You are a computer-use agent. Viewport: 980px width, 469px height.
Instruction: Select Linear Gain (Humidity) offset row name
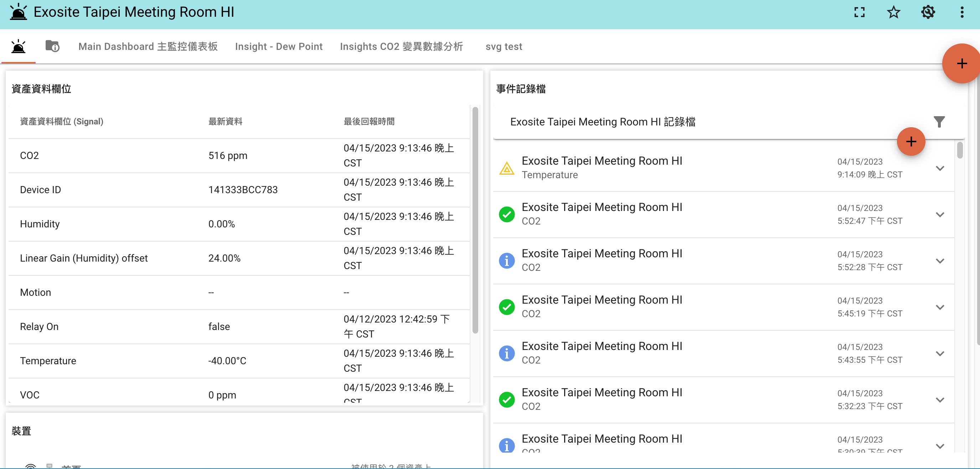(x=84, y=258)
